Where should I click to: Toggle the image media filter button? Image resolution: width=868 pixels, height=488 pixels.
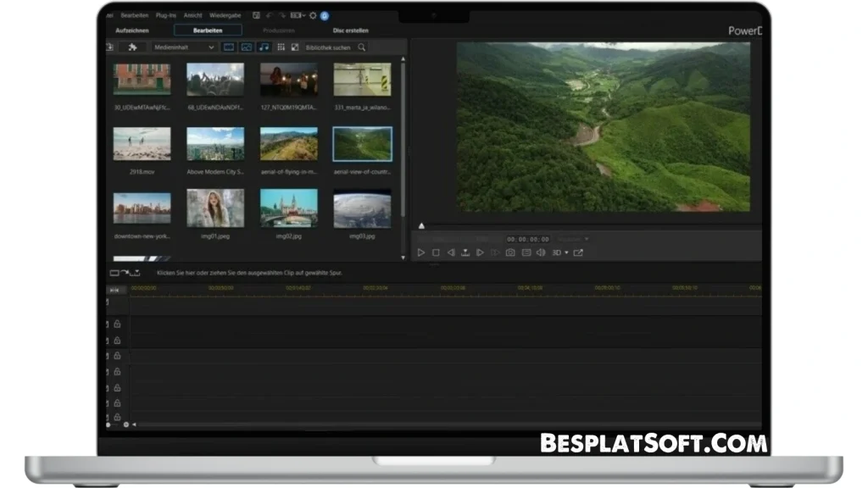(x=247, y=47)
